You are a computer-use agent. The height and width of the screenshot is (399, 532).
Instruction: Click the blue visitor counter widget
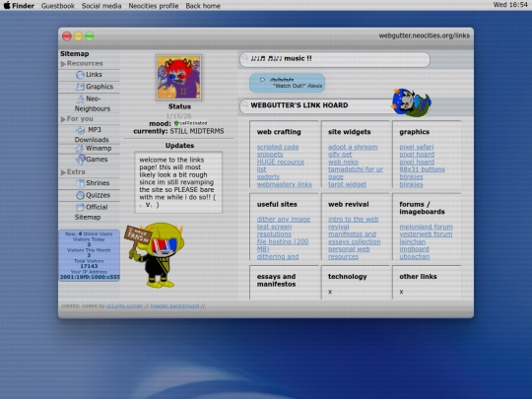(x=90, y=255)
